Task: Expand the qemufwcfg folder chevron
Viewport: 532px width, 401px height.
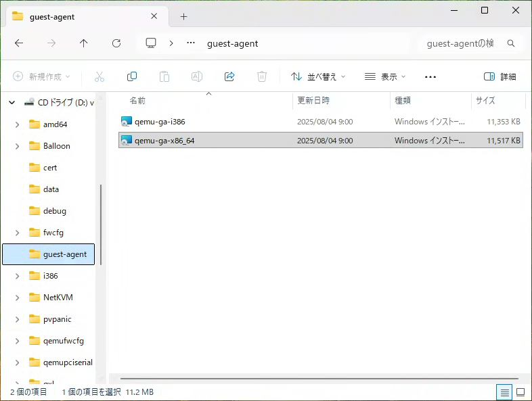Action: coord(18,341)
